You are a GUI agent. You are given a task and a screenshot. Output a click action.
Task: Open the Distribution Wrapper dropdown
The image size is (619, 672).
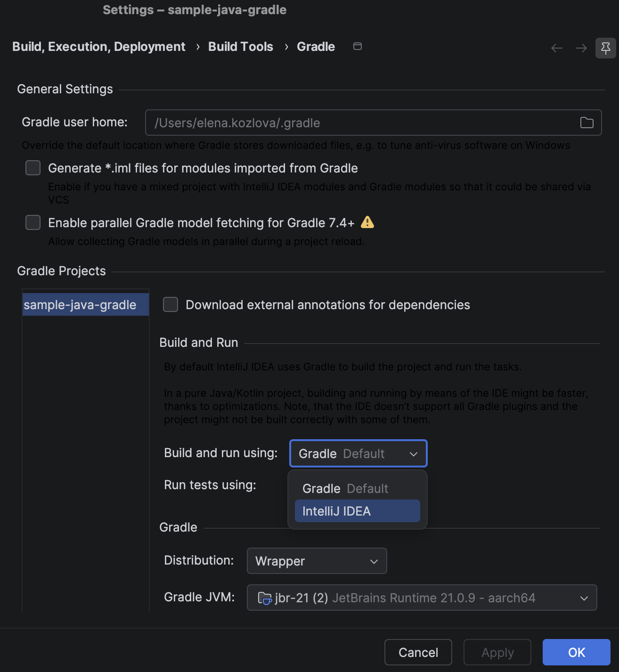pyautogui.click(x=317, y=561)
